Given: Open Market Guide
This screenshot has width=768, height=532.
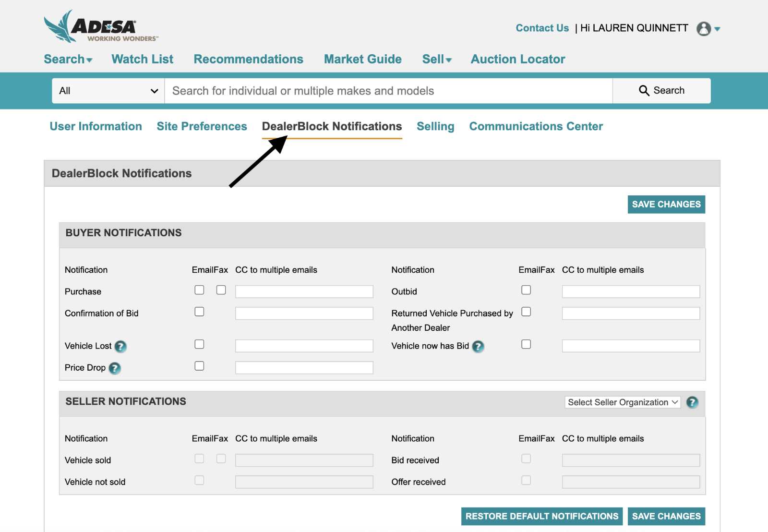Looking at the screenshot, I should click(x=363, y=59).
